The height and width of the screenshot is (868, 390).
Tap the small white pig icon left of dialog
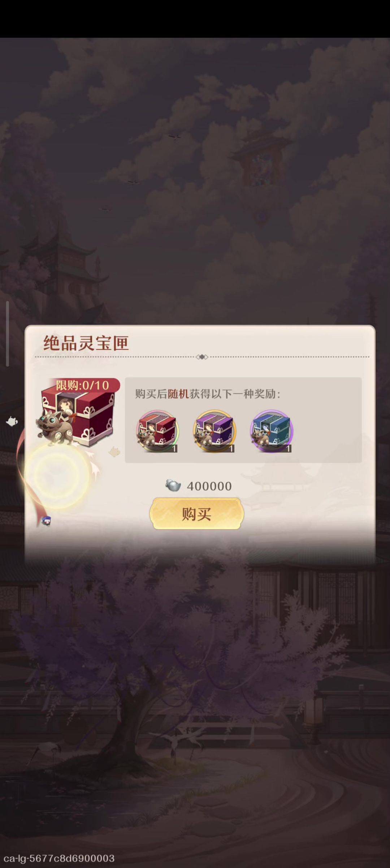coord(12,422)
